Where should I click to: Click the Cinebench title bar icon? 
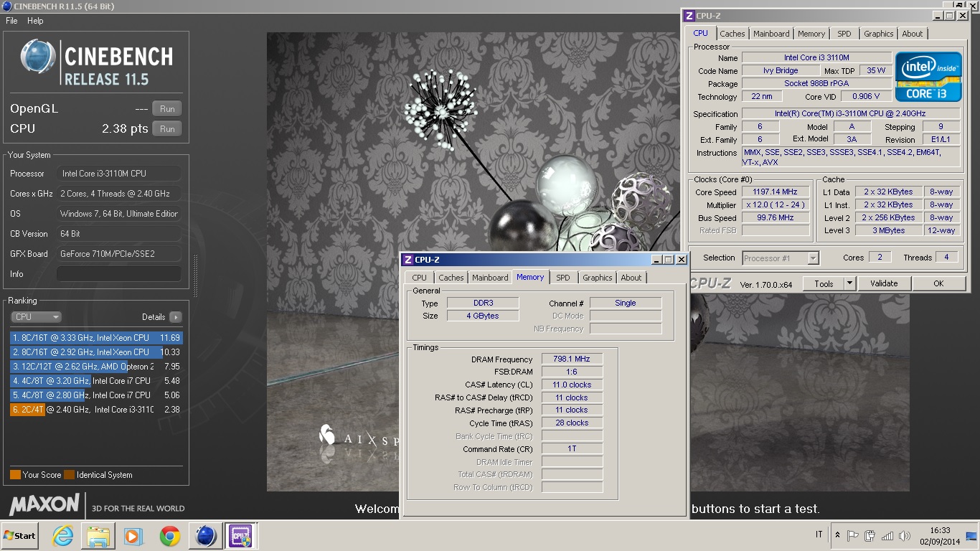[6, 6]
